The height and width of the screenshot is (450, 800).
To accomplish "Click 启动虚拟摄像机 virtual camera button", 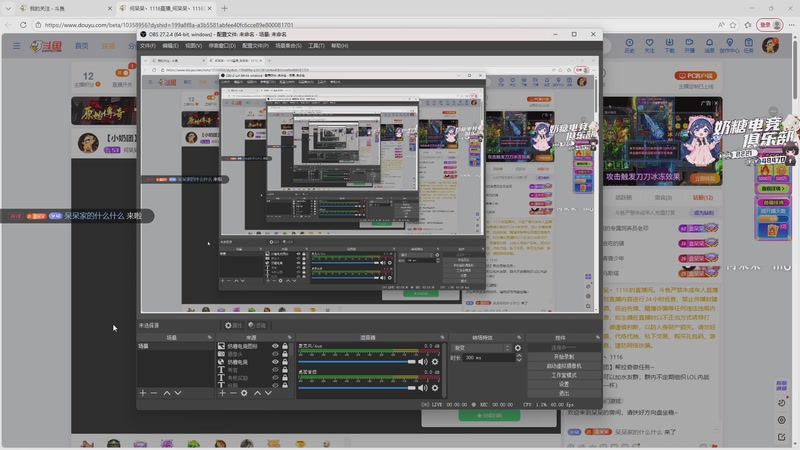I will tap(563, 366).
